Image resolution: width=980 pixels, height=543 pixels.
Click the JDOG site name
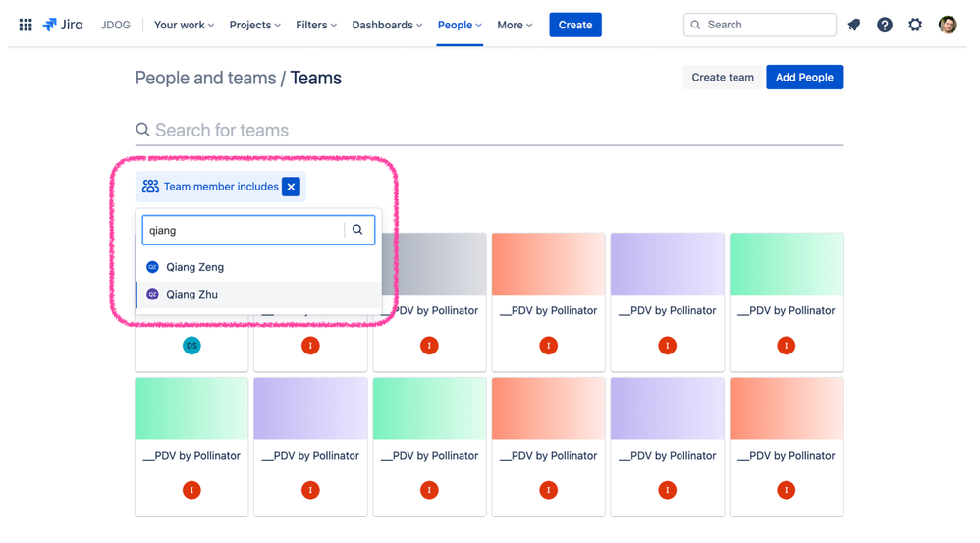pos(116,25)
